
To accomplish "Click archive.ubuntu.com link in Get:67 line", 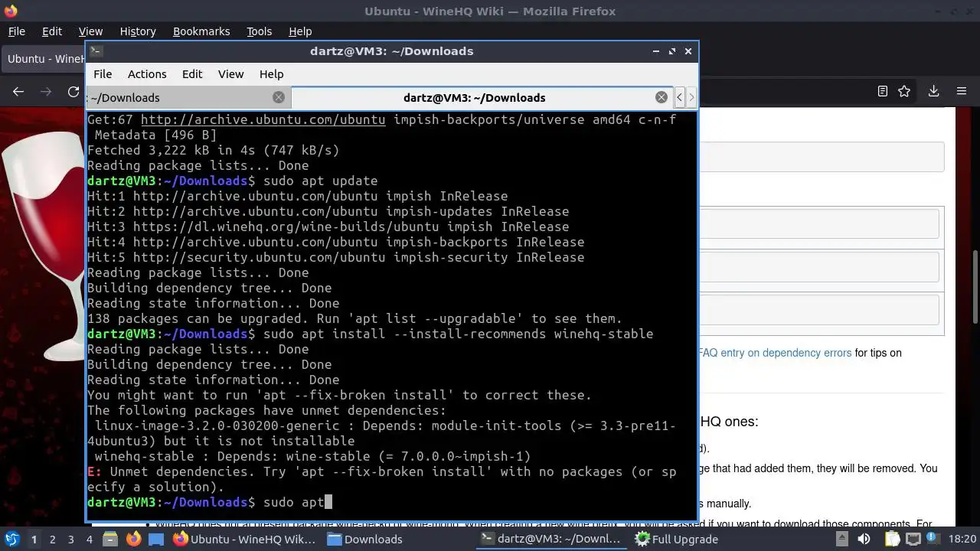I will 263,119.
